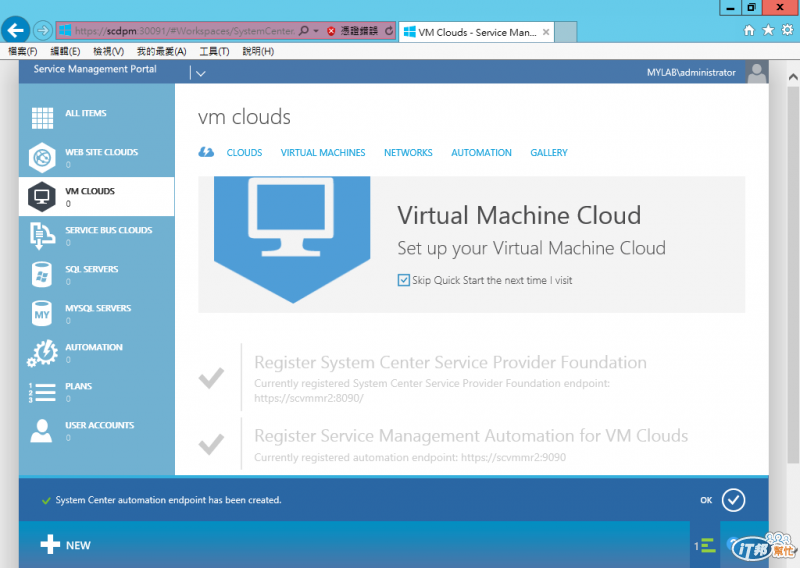Open browser Tools gear icon

787,30
